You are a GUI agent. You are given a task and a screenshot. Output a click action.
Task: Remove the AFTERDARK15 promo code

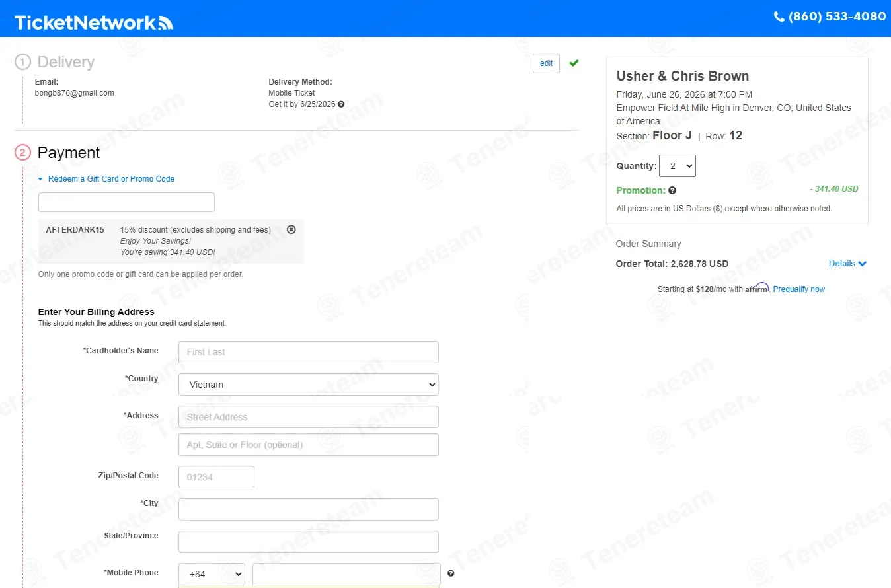(x=291, y=229)
